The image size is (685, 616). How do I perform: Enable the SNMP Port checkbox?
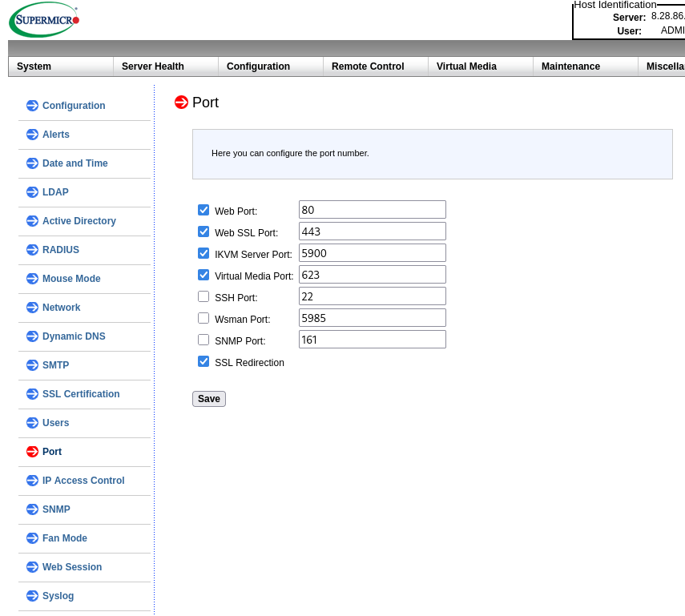click(203, 340)
